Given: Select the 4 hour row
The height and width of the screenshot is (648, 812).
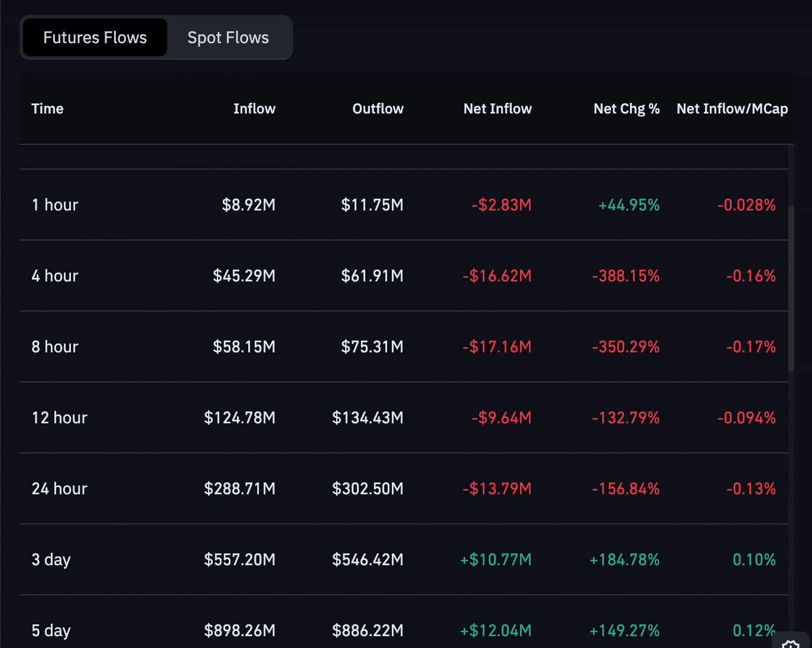Looking at the screenshot, I should (x=55, y=276).
